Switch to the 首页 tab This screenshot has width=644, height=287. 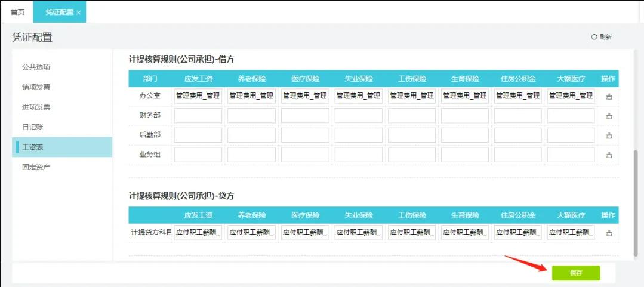(x=17, y=12)
